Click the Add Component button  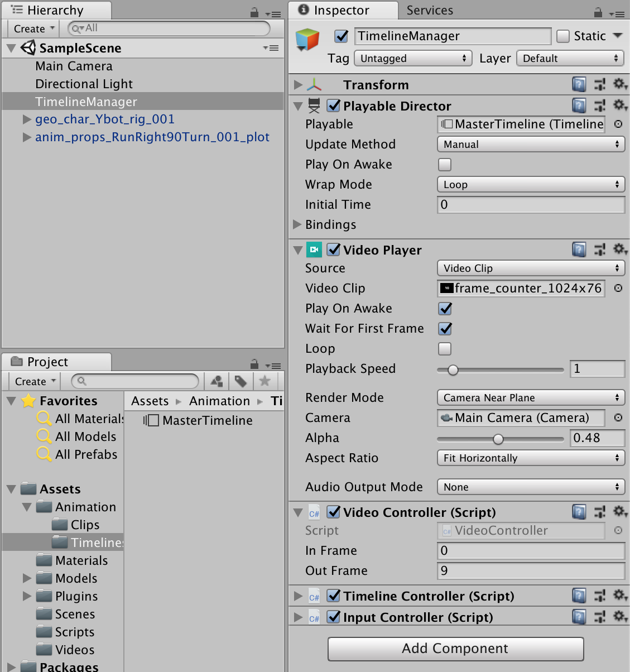455,649
